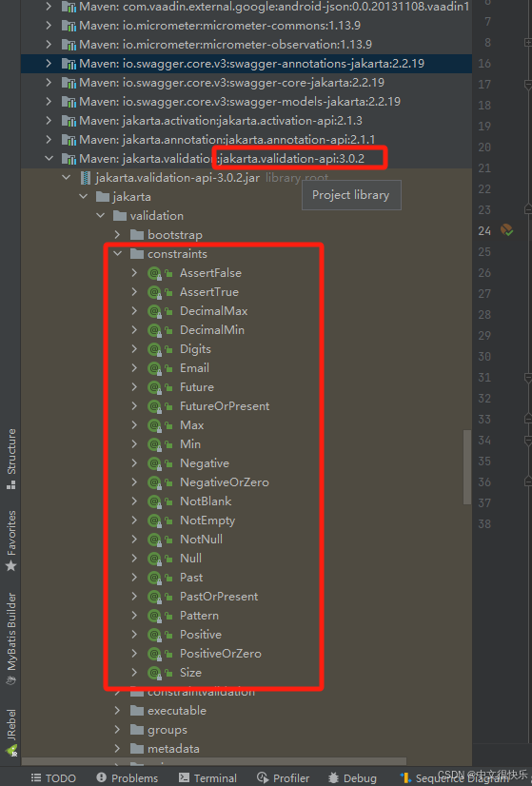Image resolution: width=532 pixels, height=786 pixels.
Task: Click the jakarta.validation-api-3.0.2.jar archive icon
Action: tap(86, 178)
